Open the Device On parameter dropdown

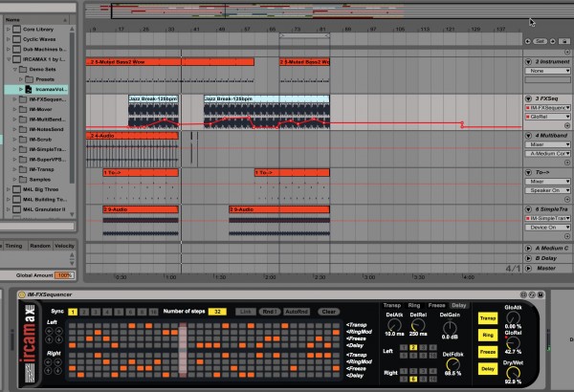(x=547, y=228)
